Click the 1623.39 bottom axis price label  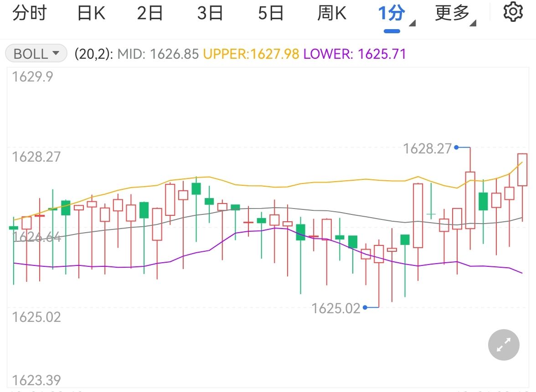[36, 380]
